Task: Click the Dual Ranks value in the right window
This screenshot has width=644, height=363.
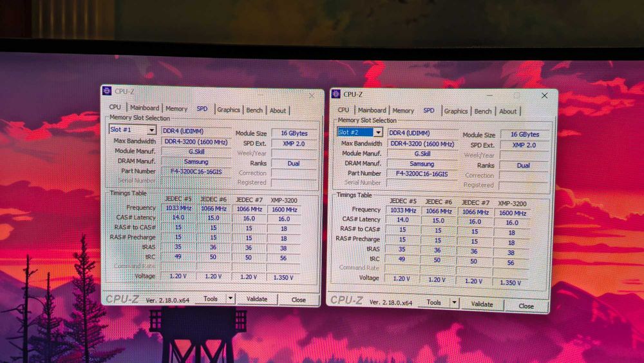Action: click(x=524, y=166)
